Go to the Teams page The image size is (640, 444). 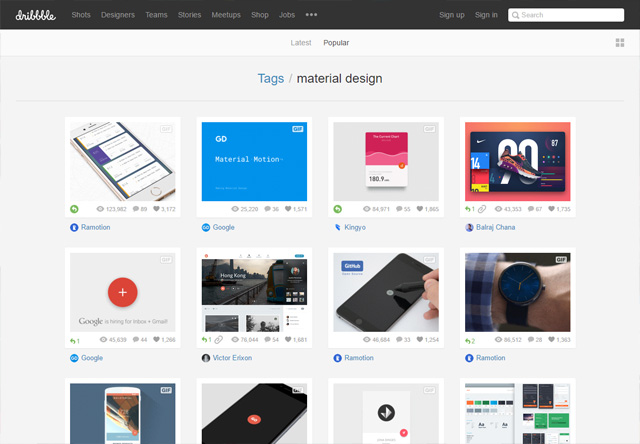[x=156, y=15]
